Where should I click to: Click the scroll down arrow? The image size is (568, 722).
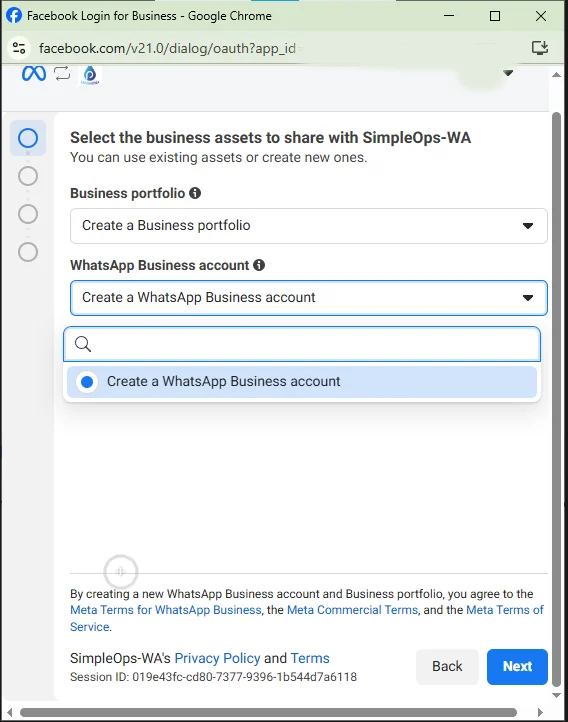(556, 695)
